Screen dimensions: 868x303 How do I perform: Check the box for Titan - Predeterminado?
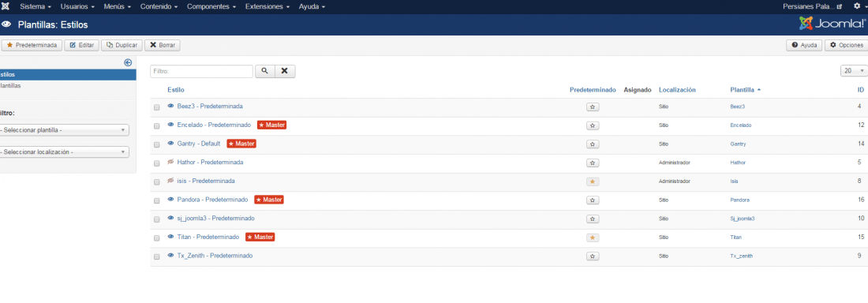[x=157, y=238]
